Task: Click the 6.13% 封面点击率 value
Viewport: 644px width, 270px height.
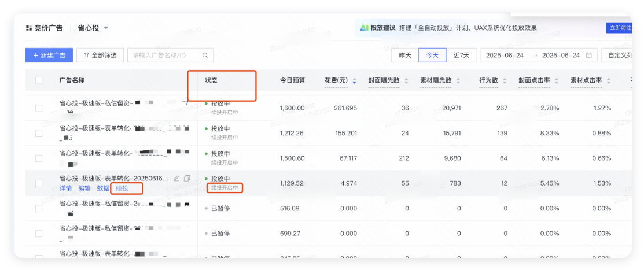Action: click(x=550, y=158)
